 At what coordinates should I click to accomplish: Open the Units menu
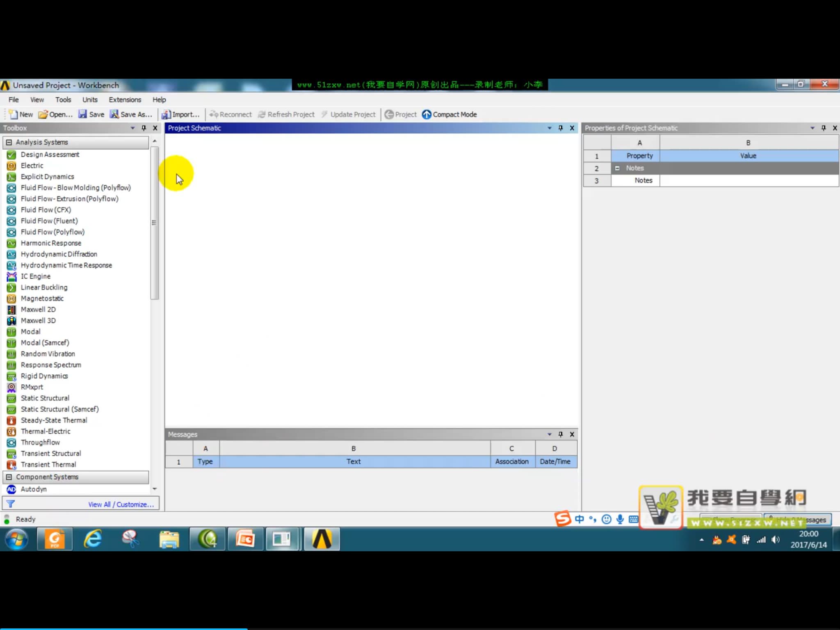[x=89, y=99]
